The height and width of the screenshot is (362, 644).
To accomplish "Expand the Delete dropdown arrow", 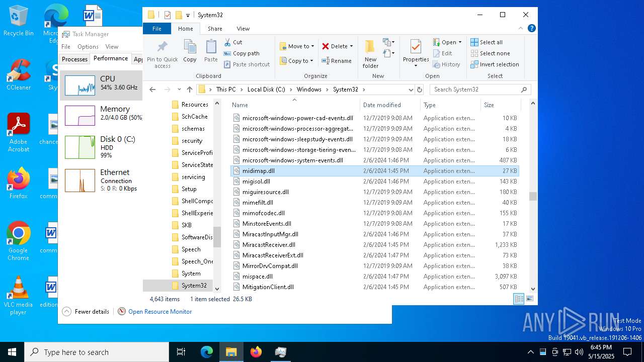I will pyautogui.click(x=351, y=46).
